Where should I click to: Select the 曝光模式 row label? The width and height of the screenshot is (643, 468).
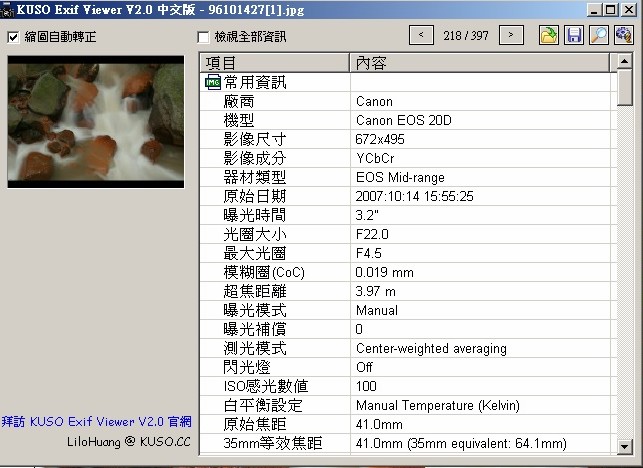[x=255, y=310]
